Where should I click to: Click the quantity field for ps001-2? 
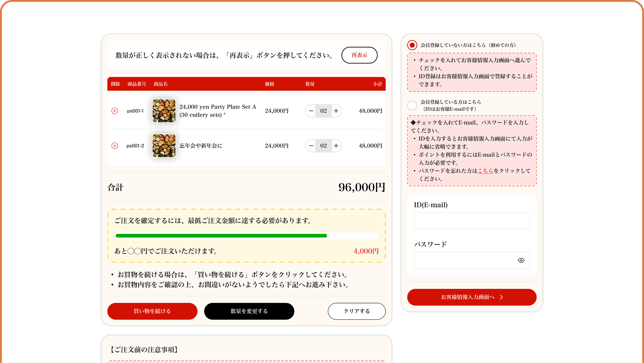pyautogui.click(x=324, y=146)
